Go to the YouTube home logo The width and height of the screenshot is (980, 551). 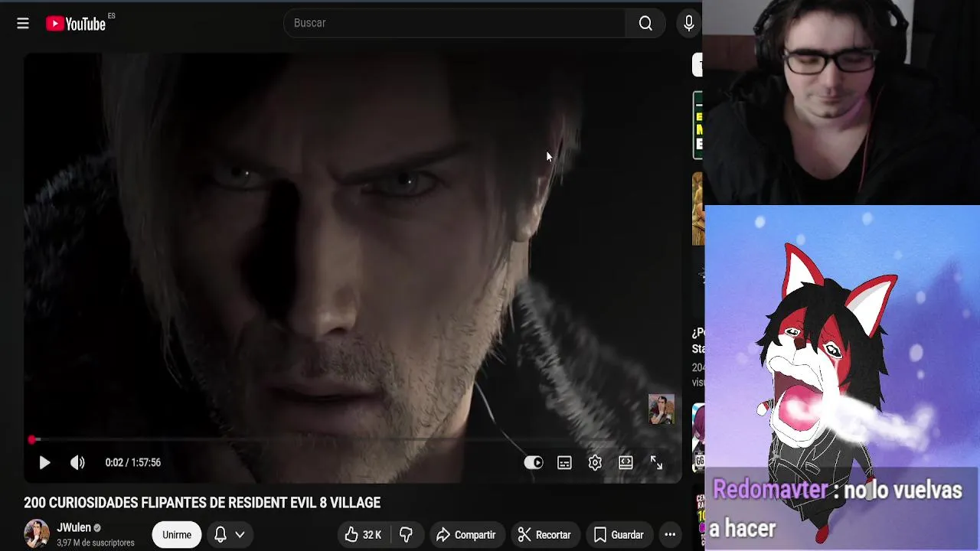76,24
